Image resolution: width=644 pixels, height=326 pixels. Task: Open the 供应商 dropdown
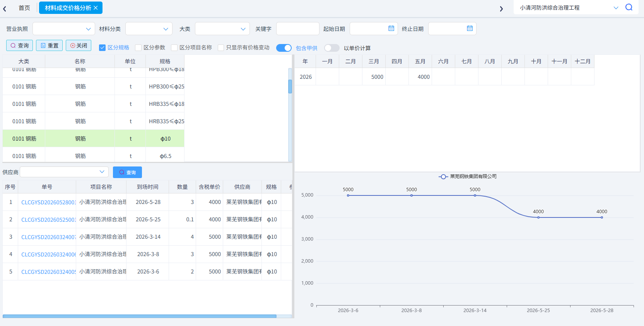coord(64,172)
